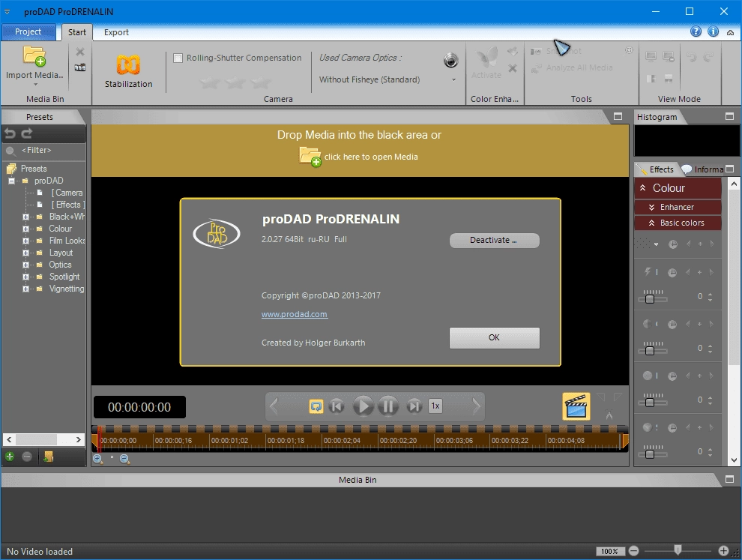Click the Play button
Image resolution: width=742 pixels, height=560 pixels.
click(x=363, y=406)
